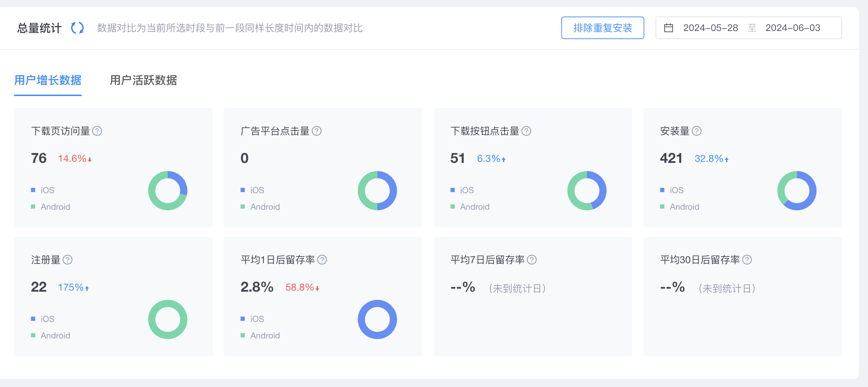The width and height of the screenshot is (868, 387).
Task: Click the 数据对比 description note text
Action: tap(230, 28)
